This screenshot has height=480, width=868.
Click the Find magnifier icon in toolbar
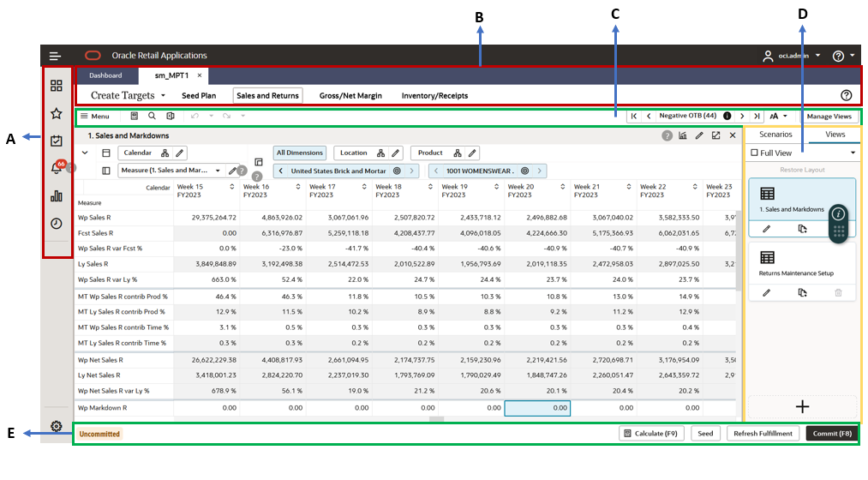[152, 117]
